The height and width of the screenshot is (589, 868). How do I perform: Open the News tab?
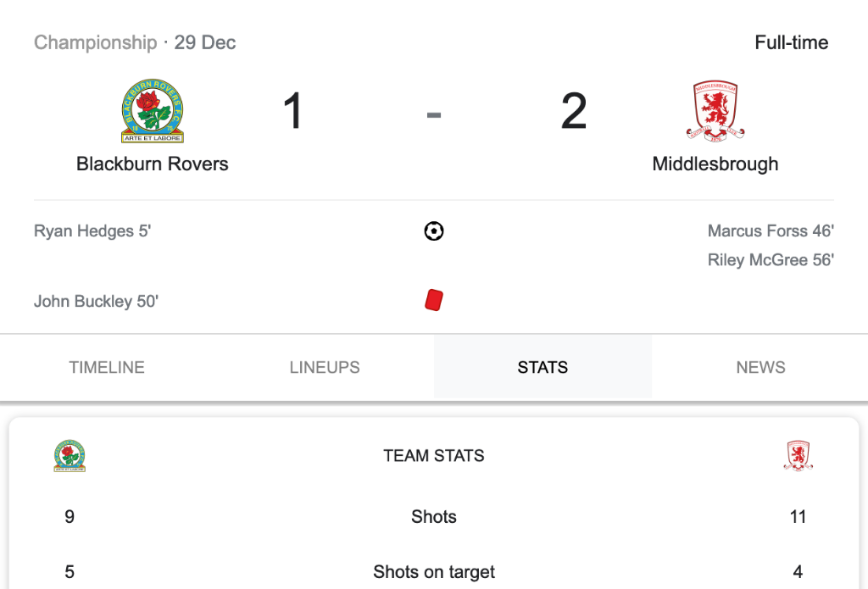tap(760, 367)
